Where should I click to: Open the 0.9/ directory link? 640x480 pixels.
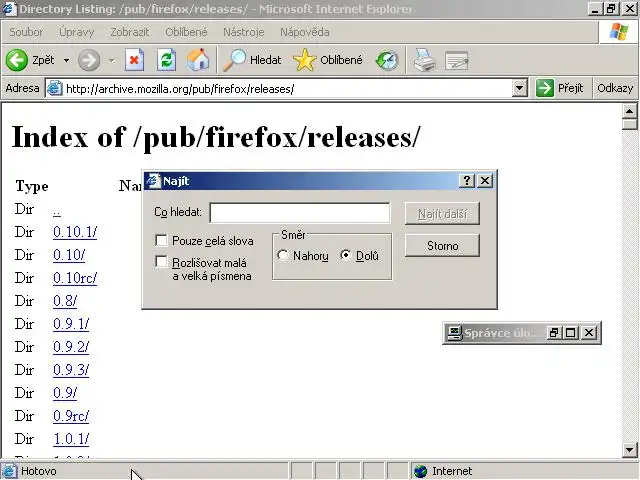coord(65,393)
